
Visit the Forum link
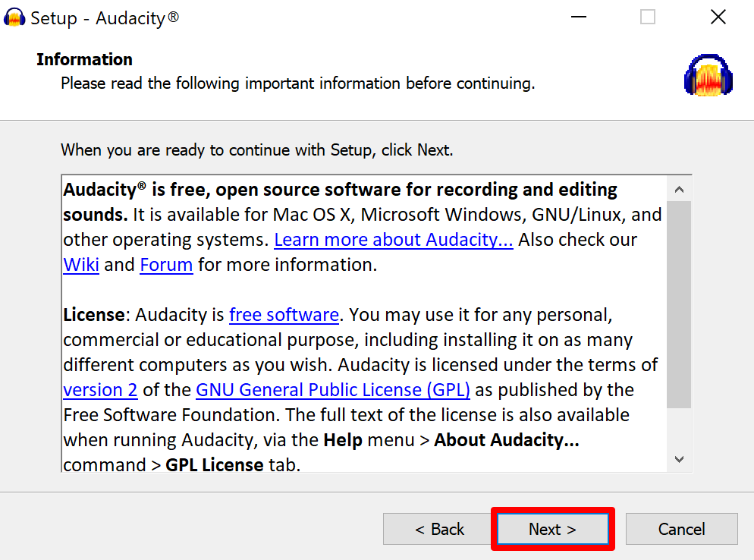pos(166,265)
